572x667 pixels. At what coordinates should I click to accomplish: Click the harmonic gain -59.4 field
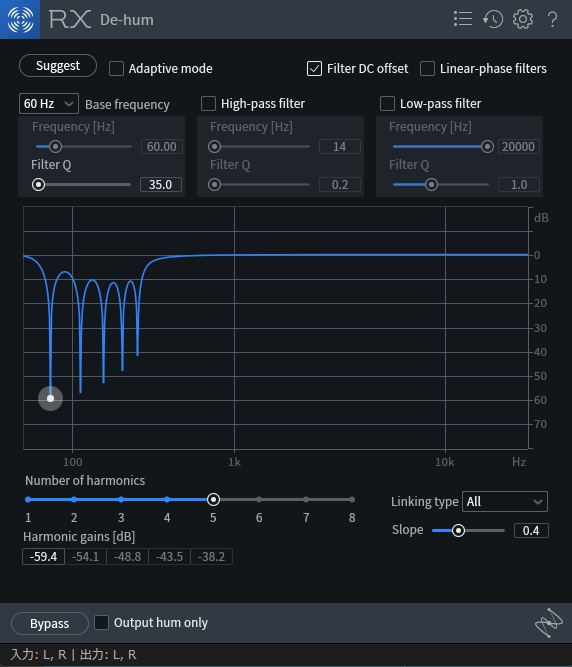(x=43, y=557)
